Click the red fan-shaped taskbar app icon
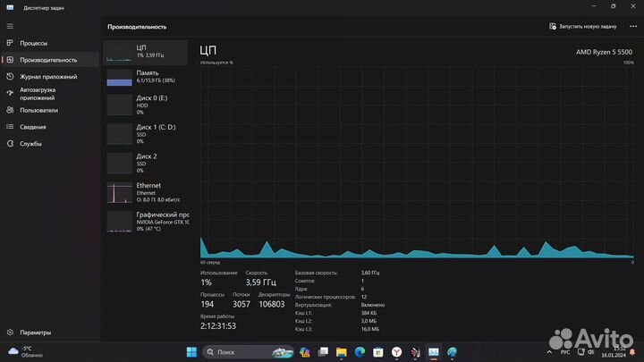The height and width of the screenshot is (362, 644). click(415, 352)
